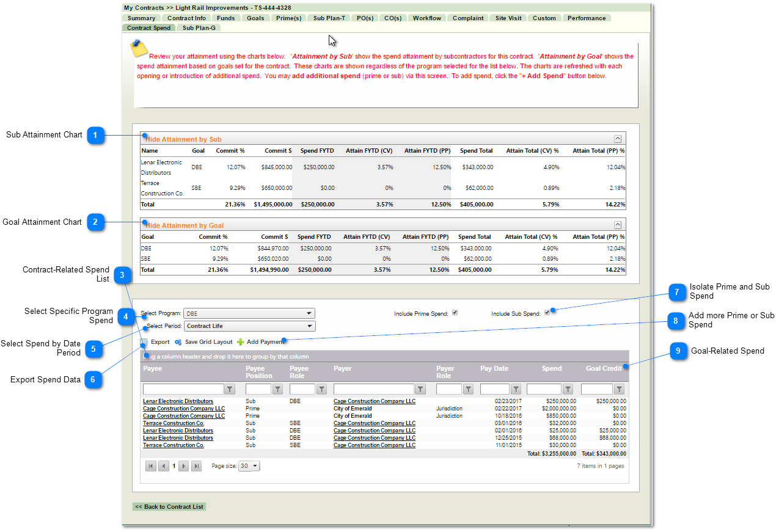Collapse the Attainment by Sub panel
Image resolution: width=776 pixels, height=532 pixels.
pos(617,139)
